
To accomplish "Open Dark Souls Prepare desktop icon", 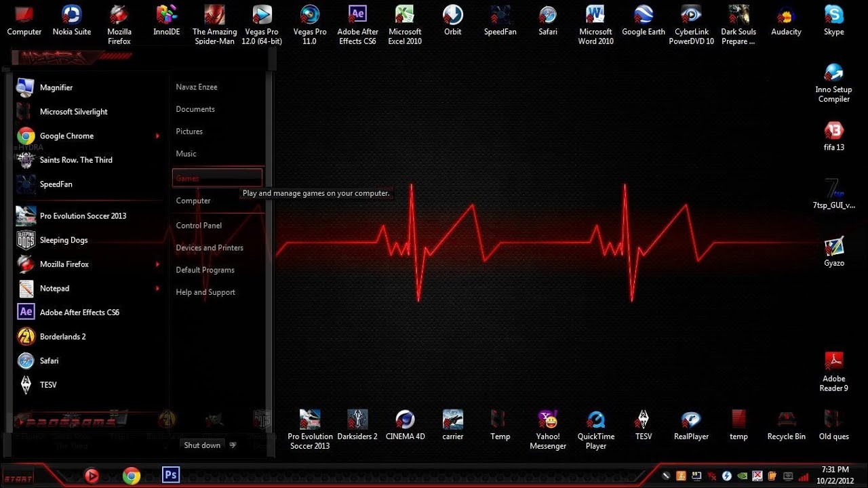I will point(738,24).
